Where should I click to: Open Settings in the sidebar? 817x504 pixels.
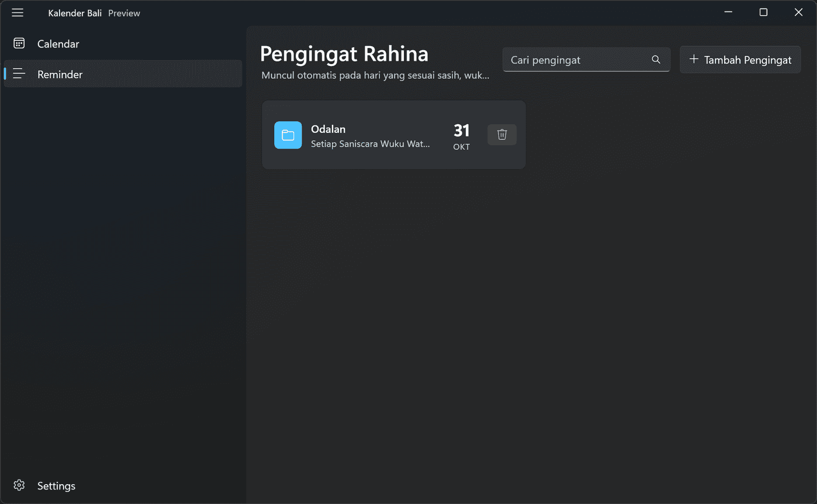123,485
